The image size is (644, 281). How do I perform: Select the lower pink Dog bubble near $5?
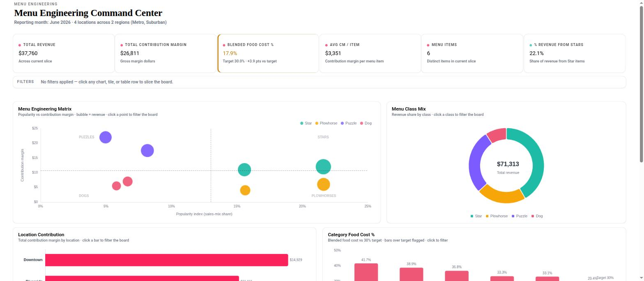(x=117, y=186)
